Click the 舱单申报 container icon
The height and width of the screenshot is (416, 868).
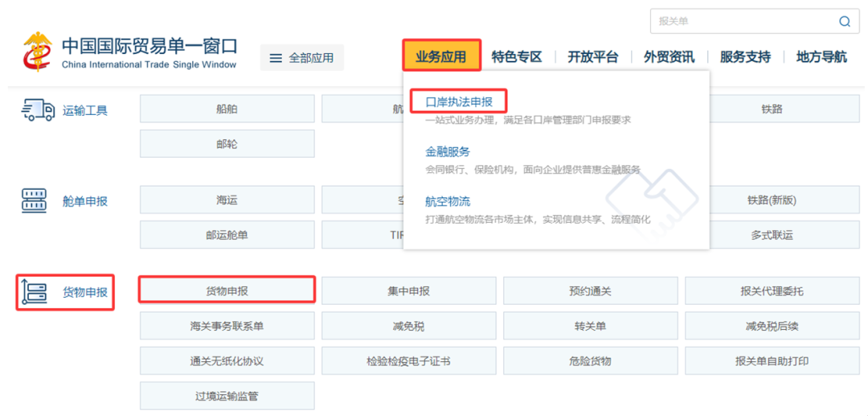tap(35, 200)
